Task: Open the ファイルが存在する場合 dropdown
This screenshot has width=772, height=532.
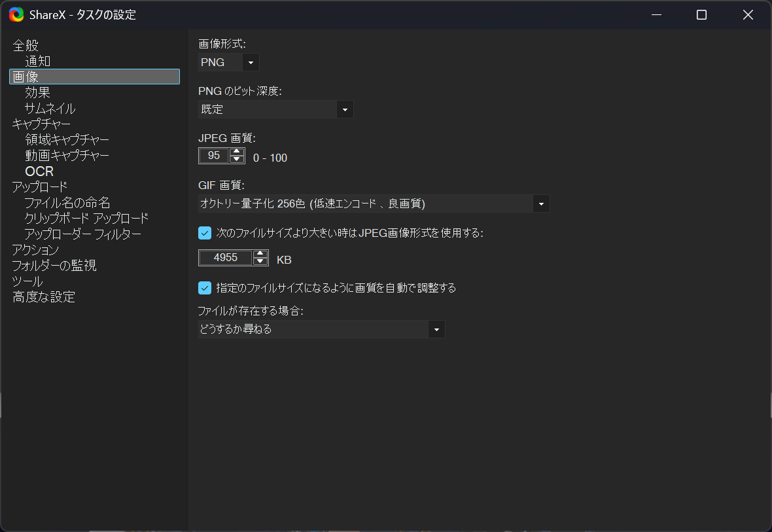Action: (436, 330)
